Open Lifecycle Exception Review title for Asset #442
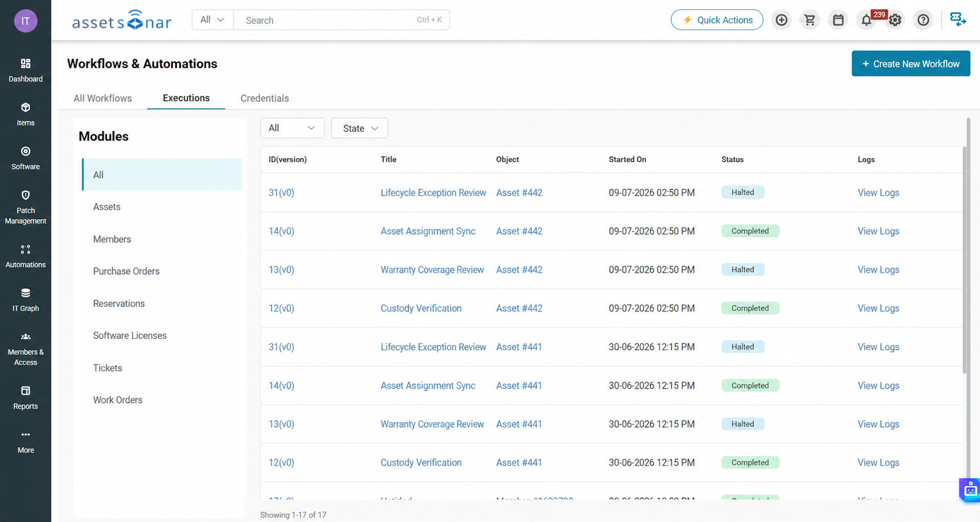This screenshot has width=980, height=522. coord(433,193)
